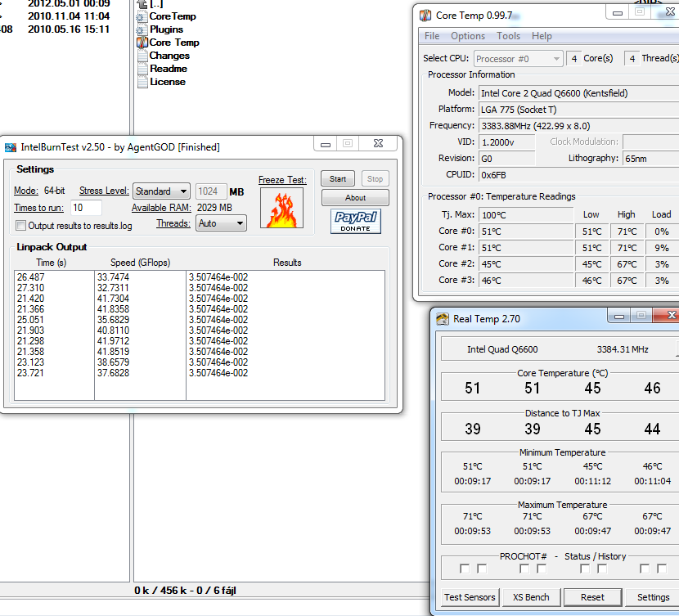
Task: Click the Frequency field 3383.88MHz
Action: [578, 126]
